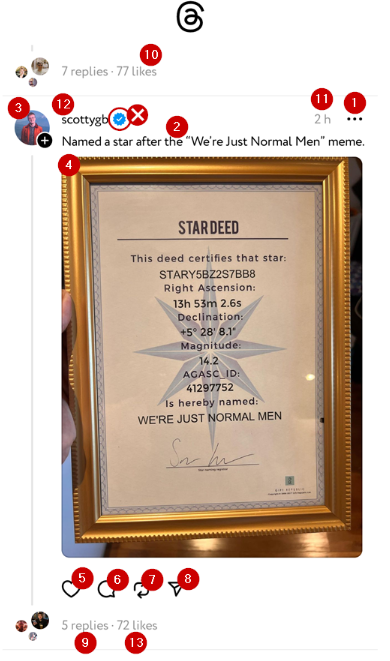Open the reply comment bubble icon
Viewport: 390px width, 661px height.
[106, 589]
